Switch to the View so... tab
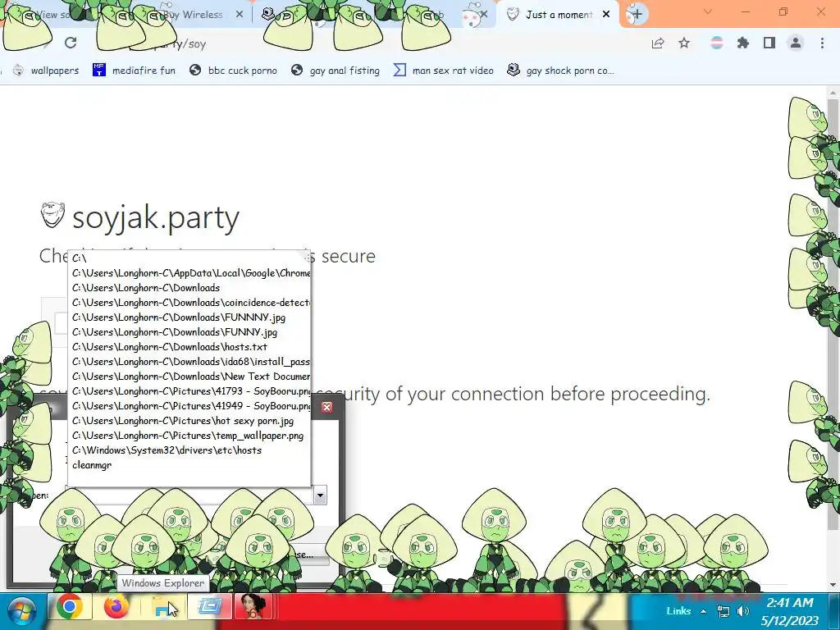The image size is (840, 630). (51, 15)
